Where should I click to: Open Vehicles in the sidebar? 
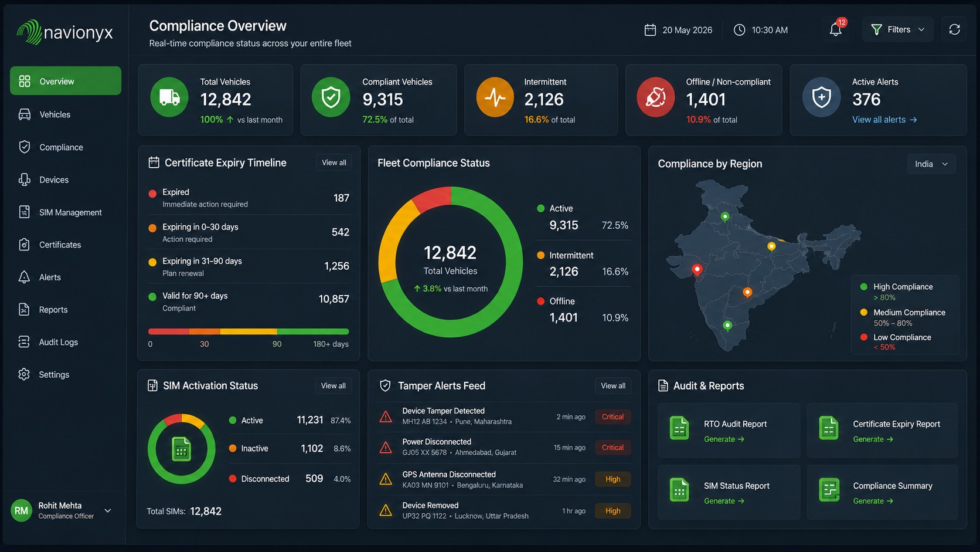click(66, 114)
